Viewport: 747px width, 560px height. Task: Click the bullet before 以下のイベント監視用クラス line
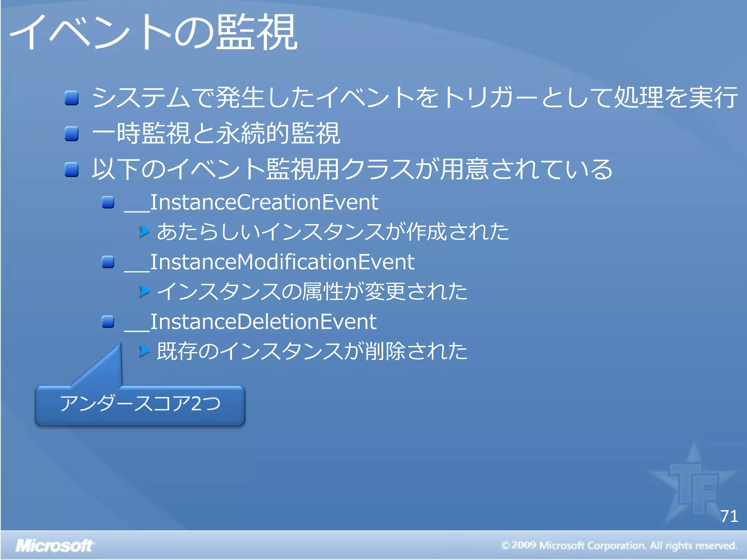point(71,170)
